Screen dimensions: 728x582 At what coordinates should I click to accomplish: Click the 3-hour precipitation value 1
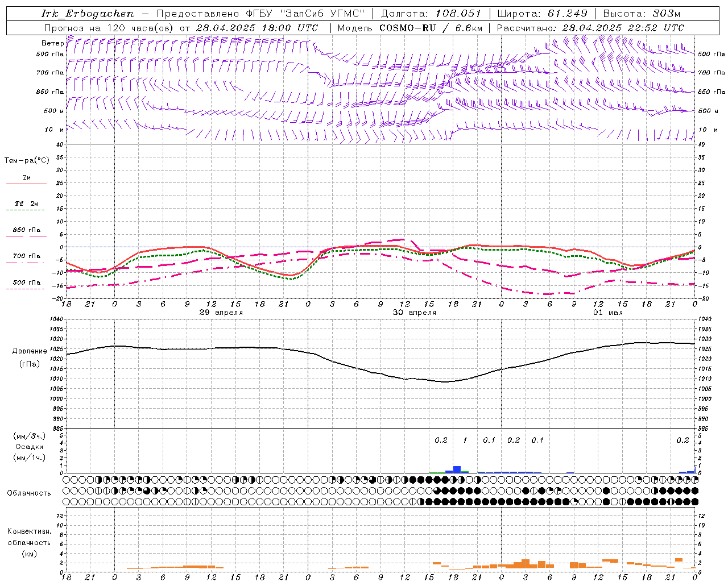tap(465, 440)
